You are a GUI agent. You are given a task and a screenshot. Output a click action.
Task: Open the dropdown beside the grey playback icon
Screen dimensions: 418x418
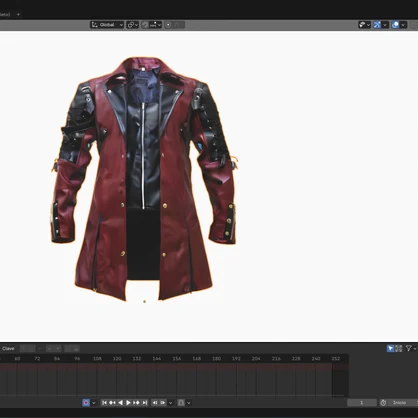189,403
